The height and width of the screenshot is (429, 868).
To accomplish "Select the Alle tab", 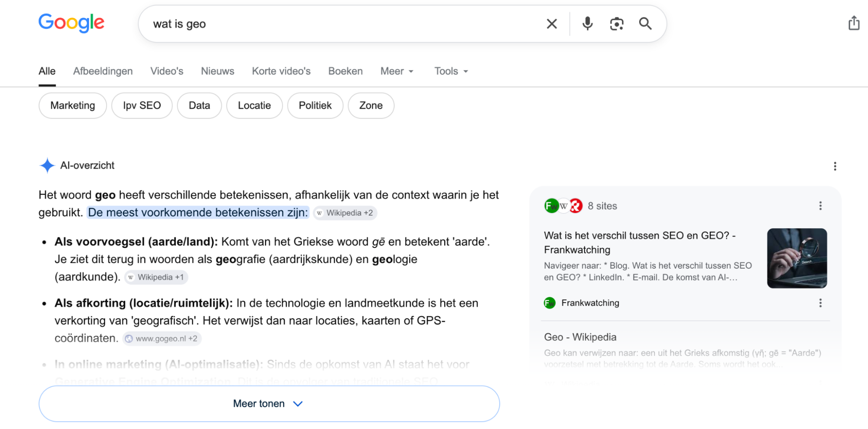I will pyautogui.click(x=47, y=71).
